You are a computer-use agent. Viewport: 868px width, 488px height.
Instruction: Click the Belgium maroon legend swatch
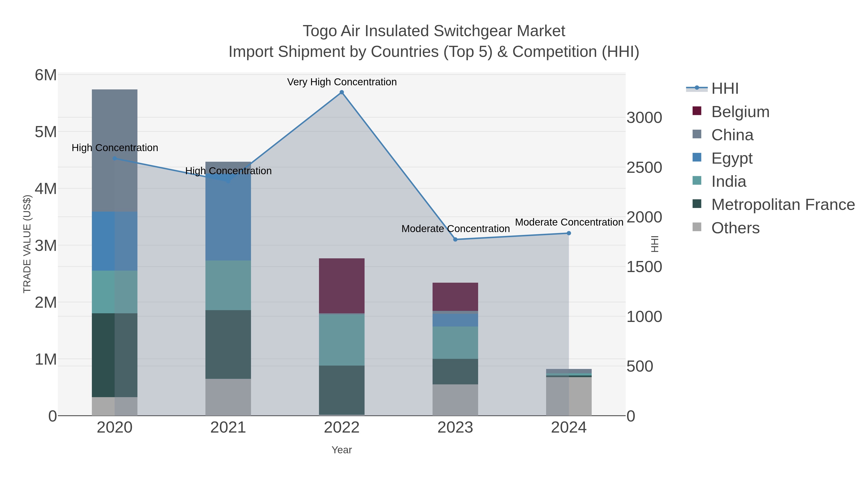click(x=697, y=111)
